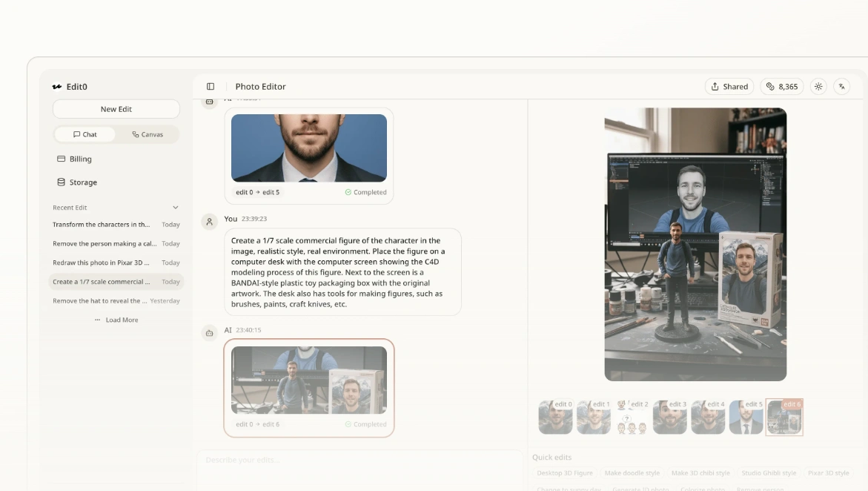Screen dimensions: 868x491
Task: Start a New Edit
Action: [116, 109]
